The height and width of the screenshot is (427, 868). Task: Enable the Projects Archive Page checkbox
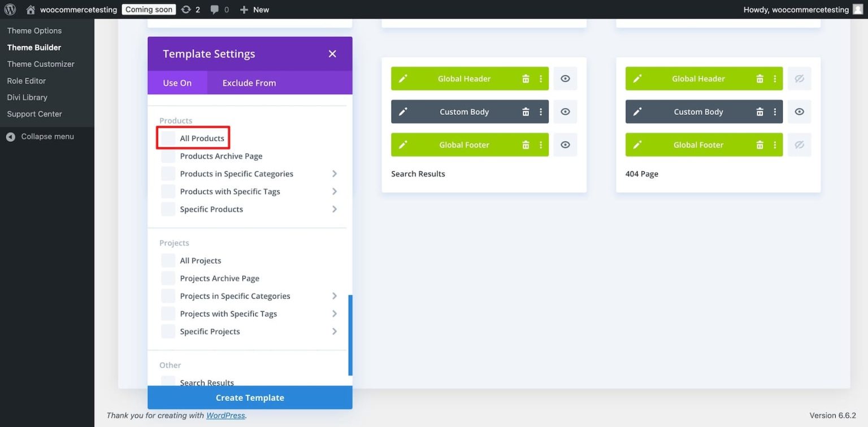pos(168,278)
